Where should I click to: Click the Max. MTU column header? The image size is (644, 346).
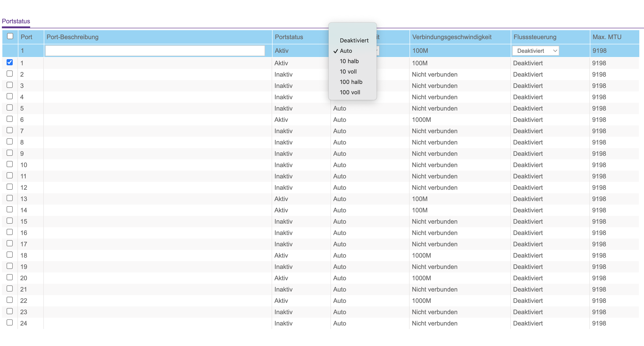point(607,37)
